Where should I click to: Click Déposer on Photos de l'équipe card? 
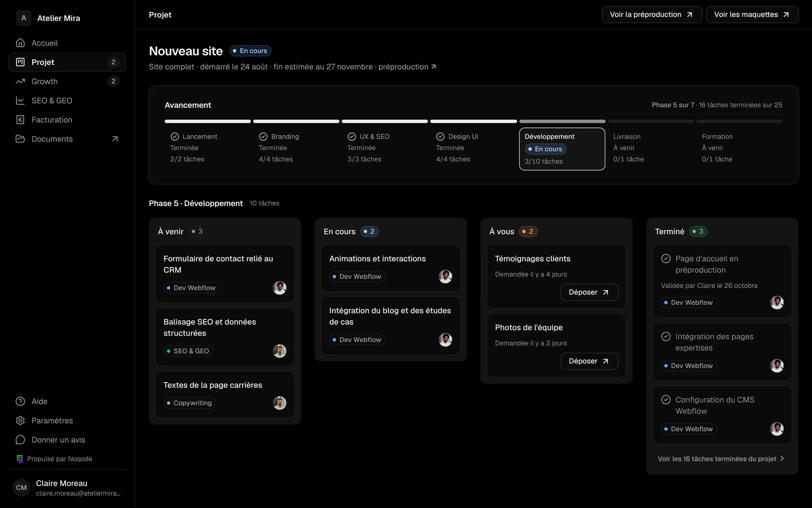click(x=589, y=361)
